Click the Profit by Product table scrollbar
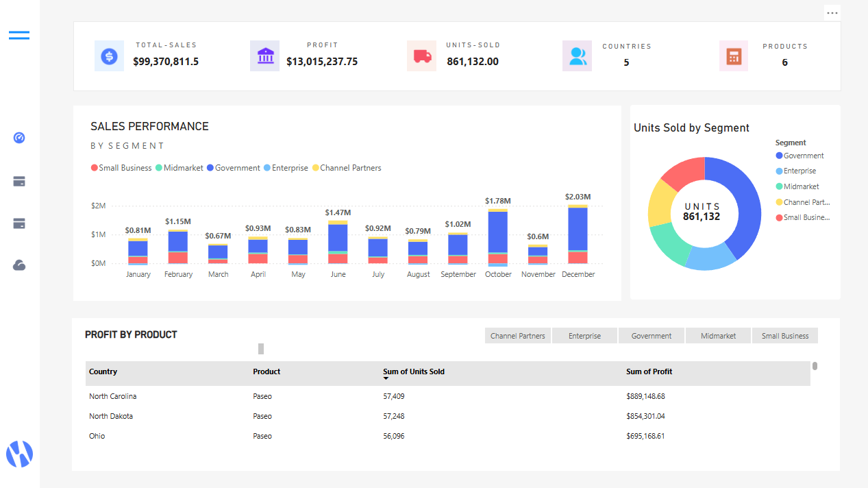The height and width of the screenshot is (488, 868). 815,366
